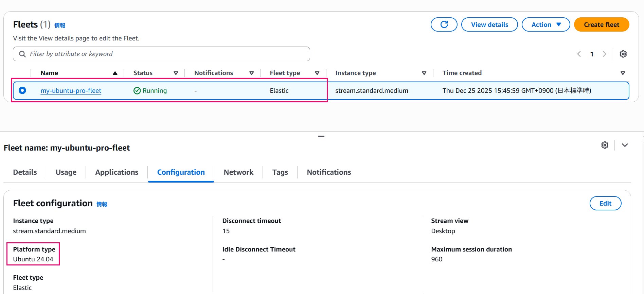Click the green Running status check icon
Image resolution: width=644 pixels, height=294 pixels.
pos(137,90)
